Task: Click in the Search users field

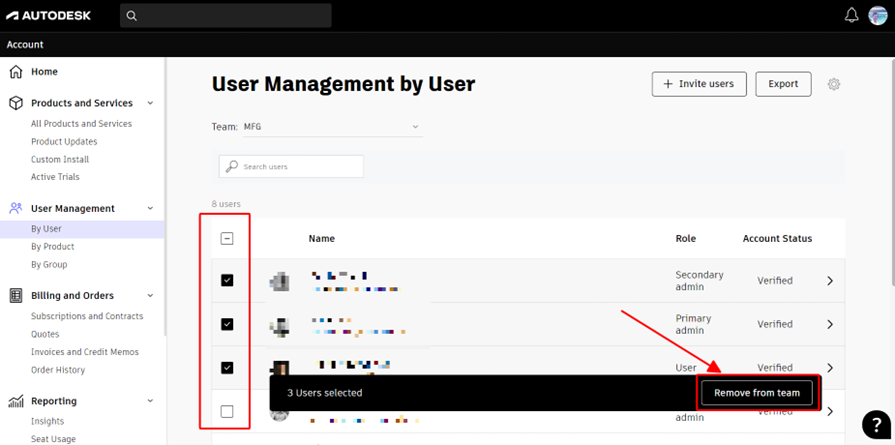Action: tap(291, 167)
